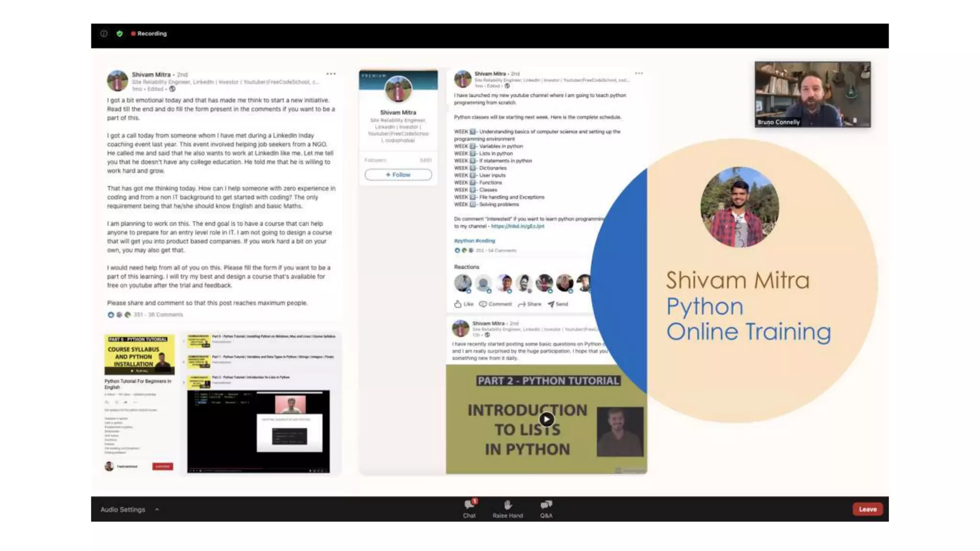Click Shivam Mitra's avatar on the left post

point(117,80)
